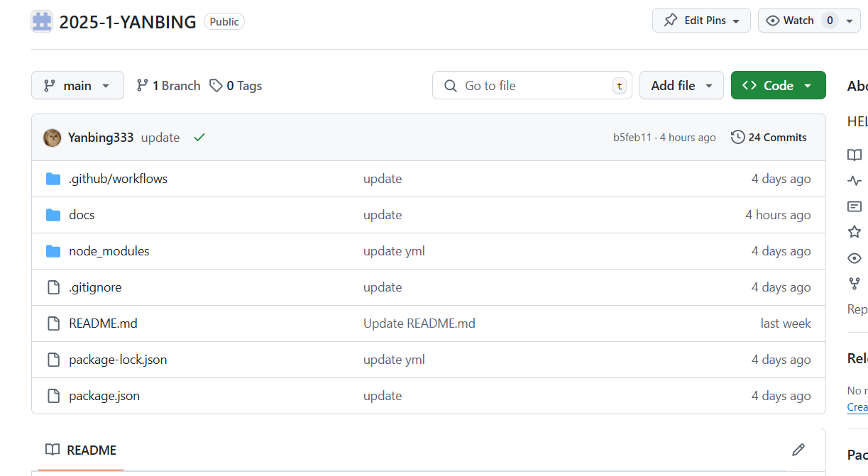The height and width of the screenshot is (476, 868).
Task: Click the .github/workflows folder icon
Action: (x=53, y=179)
